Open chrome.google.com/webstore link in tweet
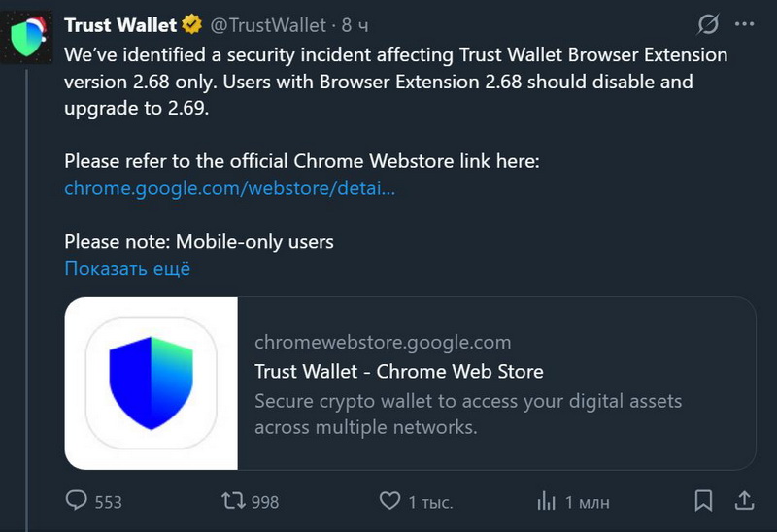Screen dimensions: 777x532 click(229, 188)
